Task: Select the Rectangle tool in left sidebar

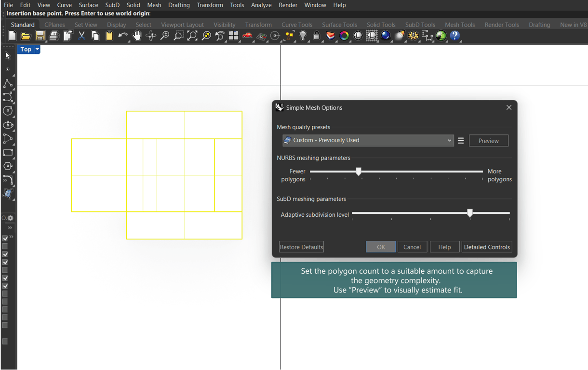Action: pos(8,152)
